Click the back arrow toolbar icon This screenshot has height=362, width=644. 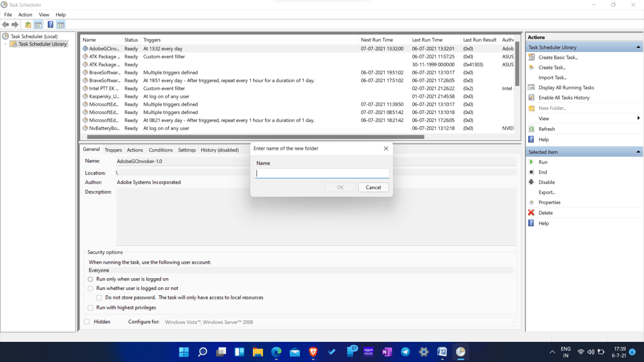point(5,25)
